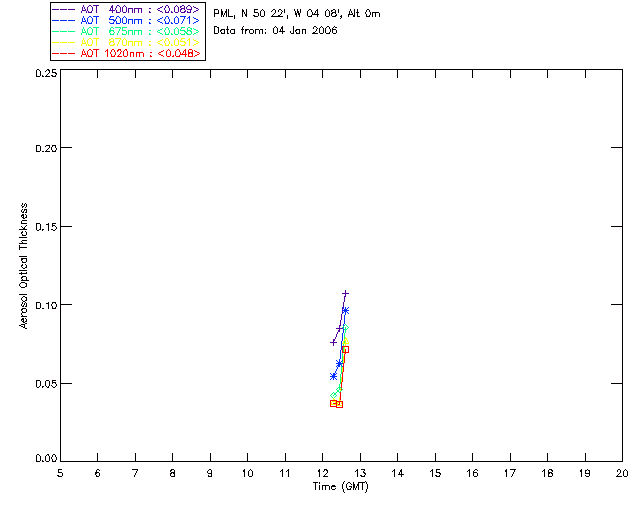
Task: Click the Time (GMT) axis label
Action: [341, 487]
